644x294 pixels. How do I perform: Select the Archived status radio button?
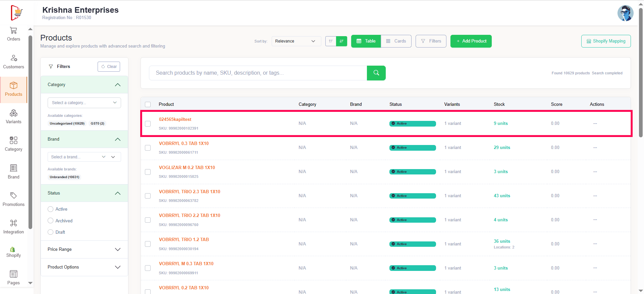click(x=51, y=221)
